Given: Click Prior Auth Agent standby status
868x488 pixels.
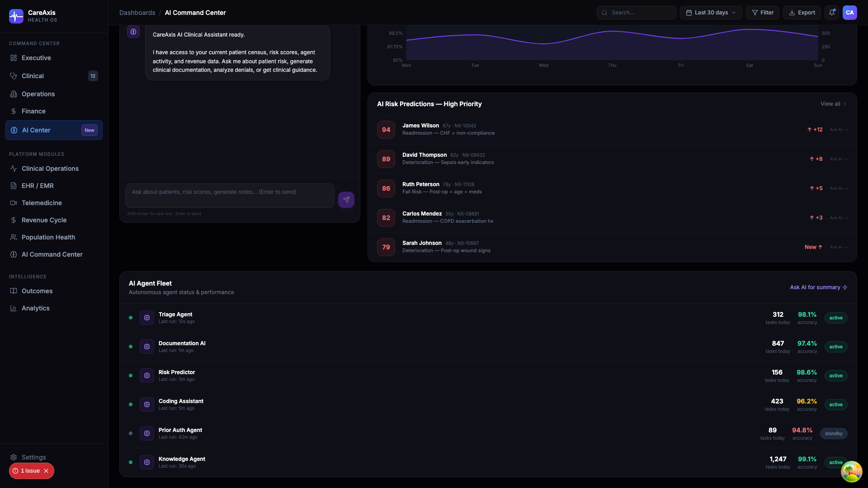Looking at the screenshot, I should [834, 433].
